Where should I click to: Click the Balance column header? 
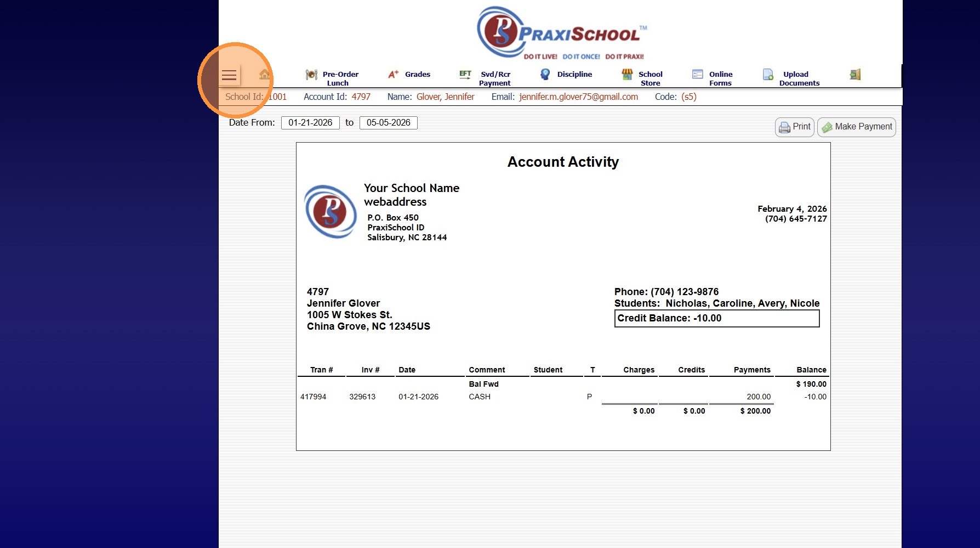click(x=811, y=370)
